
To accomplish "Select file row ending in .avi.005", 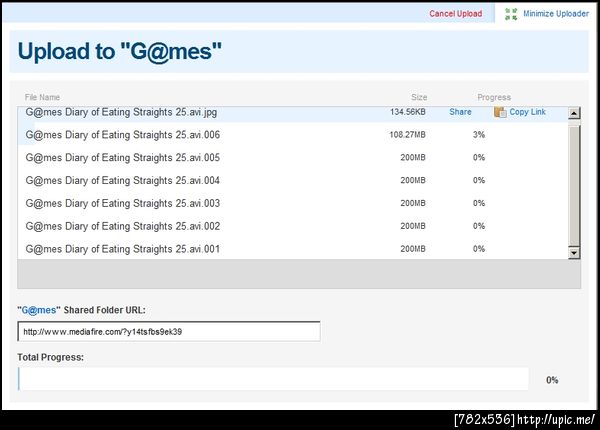I will (x=293, y=158).
